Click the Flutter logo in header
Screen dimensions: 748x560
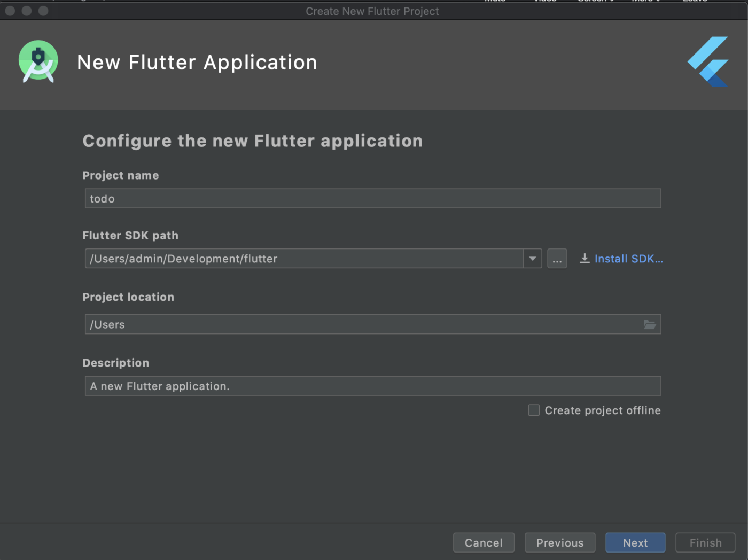click(708, 61)
